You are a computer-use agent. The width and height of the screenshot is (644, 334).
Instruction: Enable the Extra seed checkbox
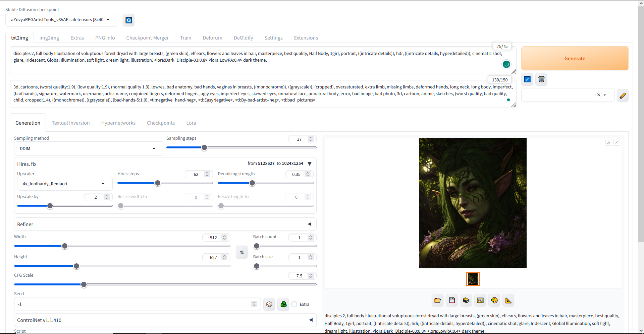coord(294,304)
